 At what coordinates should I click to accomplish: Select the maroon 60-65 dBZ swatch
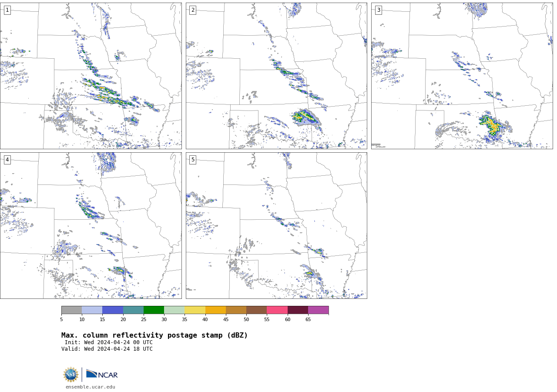click(298, 310)
